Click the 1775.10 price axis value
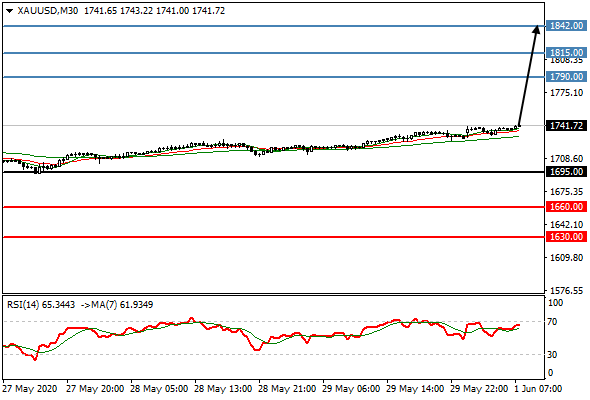Viewport: 590px width, 400px height. pyautogui.click(x=567, y=93)
